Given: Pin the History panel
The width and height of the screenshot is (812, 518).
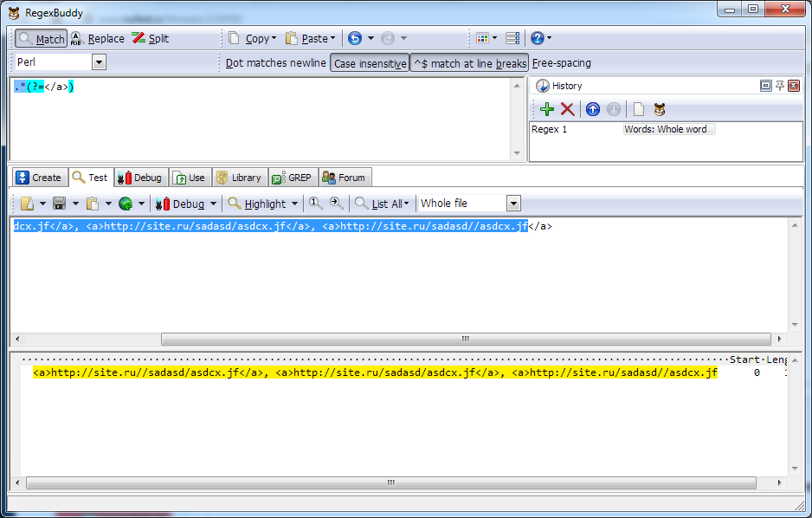Looking at the screenshot, I should coord(780,86).
